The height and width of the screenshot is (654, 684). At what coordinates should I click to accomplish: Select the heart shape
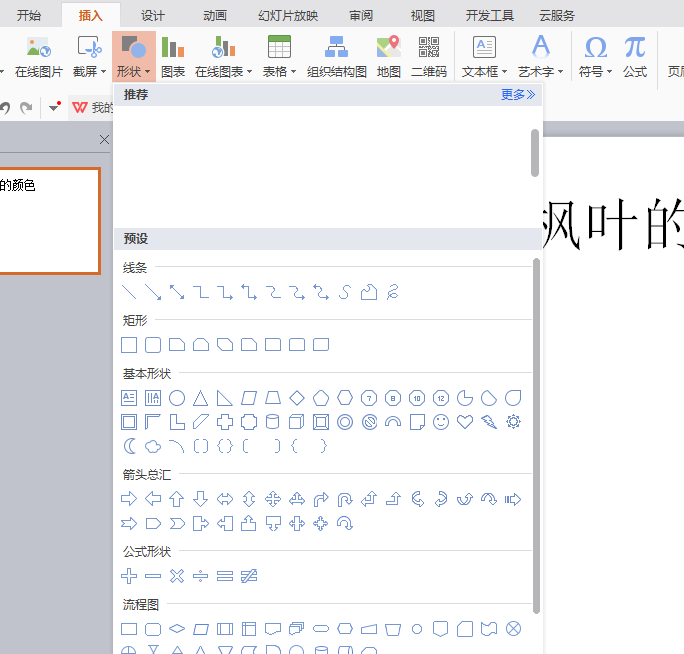tap(465, 422)
